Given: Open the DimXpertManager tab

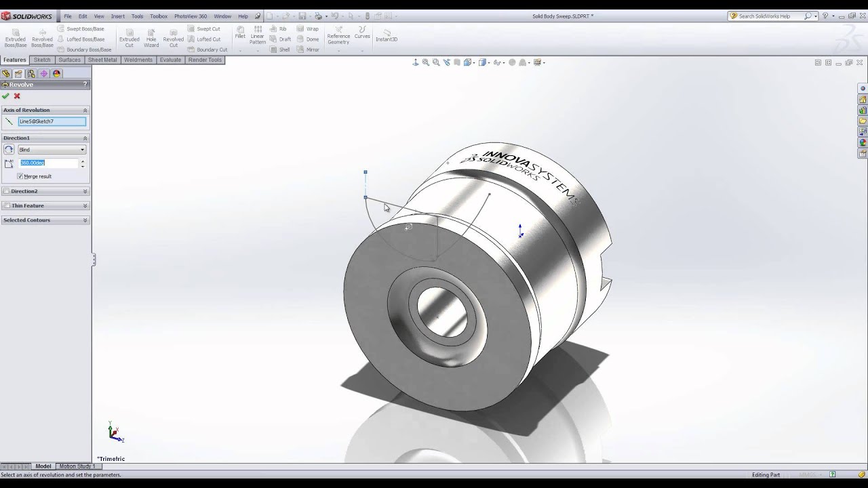Looking at the screenshot, I should [44, 73].
